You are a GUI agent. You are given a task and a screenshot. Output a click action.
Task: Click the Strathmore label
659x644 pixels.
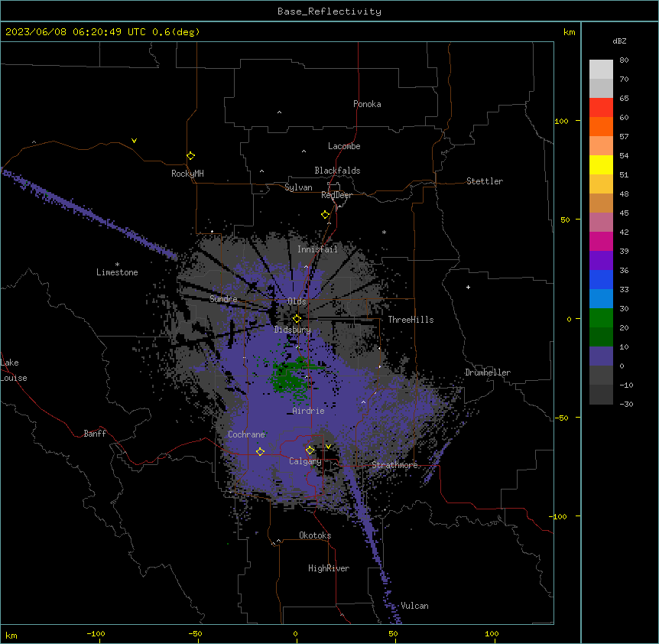395,465
